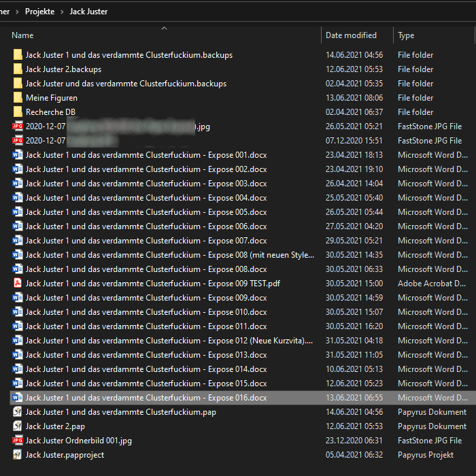Select the Expose 015.docx file name
This screenshot has height=476, width=476.
click(x=146, y=384)
